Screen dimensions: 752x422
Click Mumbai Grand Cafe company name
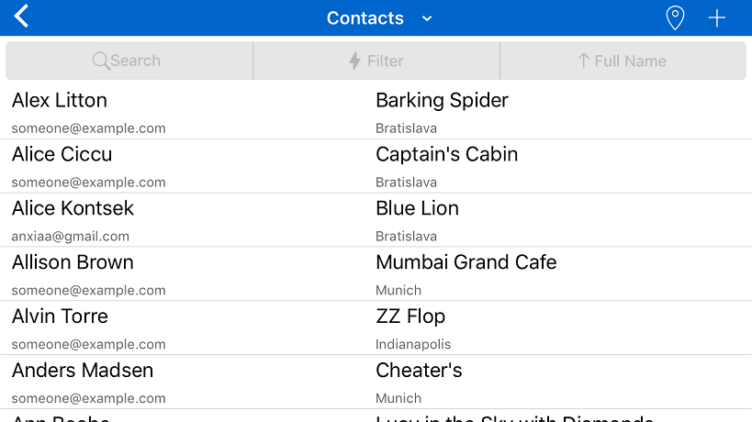point(466,262)
